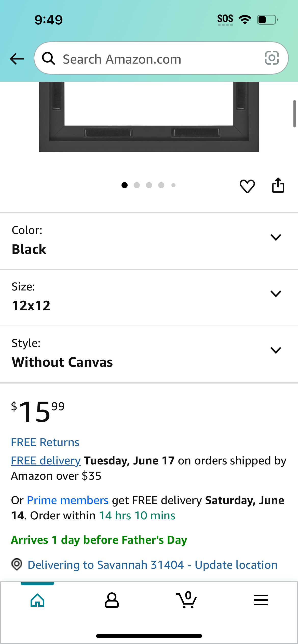Tap the Prime members link
Viewport: 298px width, 644px height.
coord(68,500)
